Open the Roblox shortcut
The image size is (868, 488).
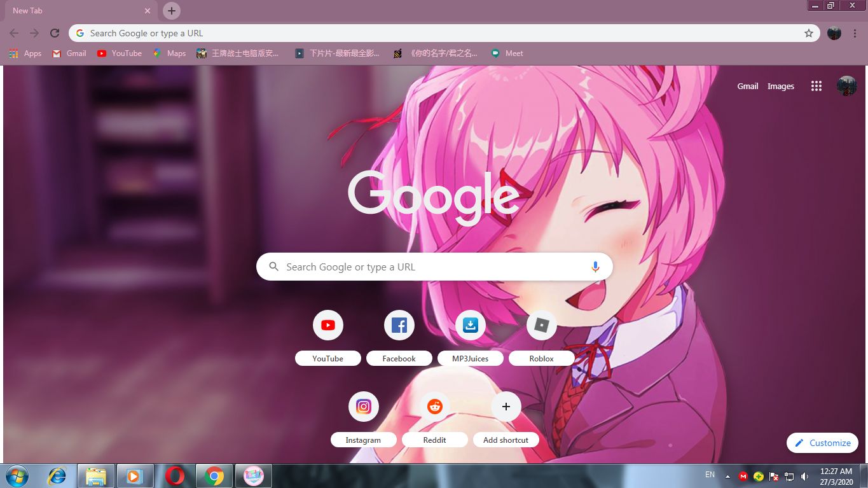[541, 324]
